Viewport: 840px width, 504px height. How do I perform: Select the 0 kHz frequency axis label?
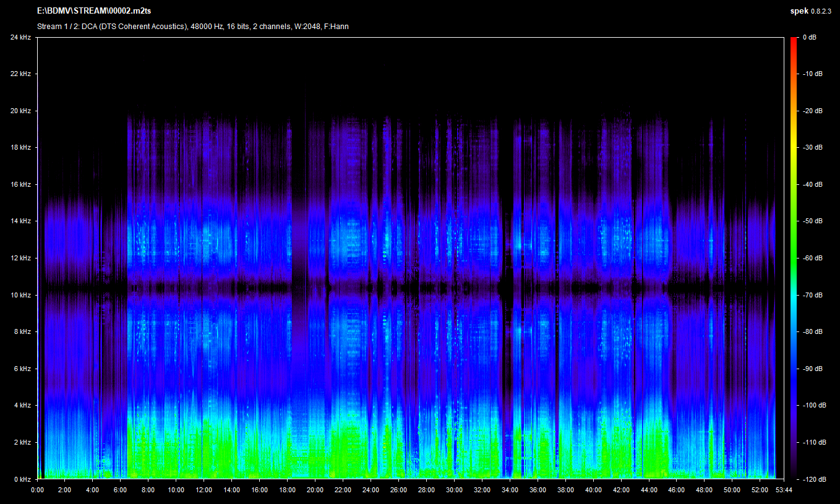tap(22, 479)
